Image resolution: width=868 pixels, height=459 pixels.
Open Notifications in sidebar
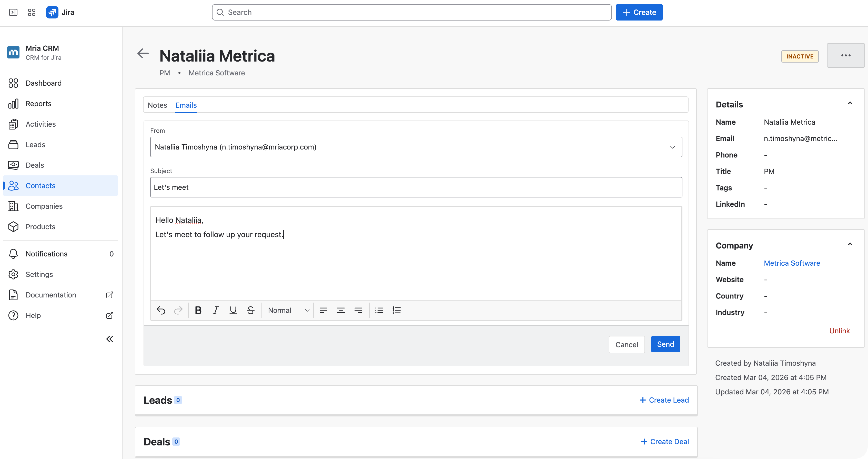click(61, 254)
